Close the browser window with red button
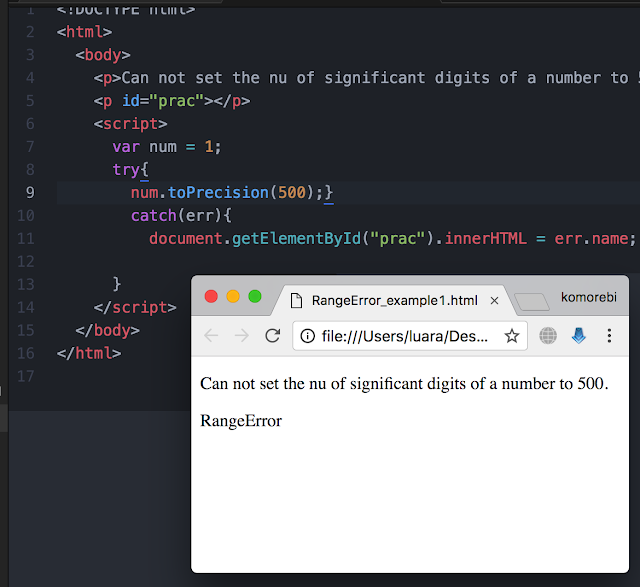 point(211,296)
